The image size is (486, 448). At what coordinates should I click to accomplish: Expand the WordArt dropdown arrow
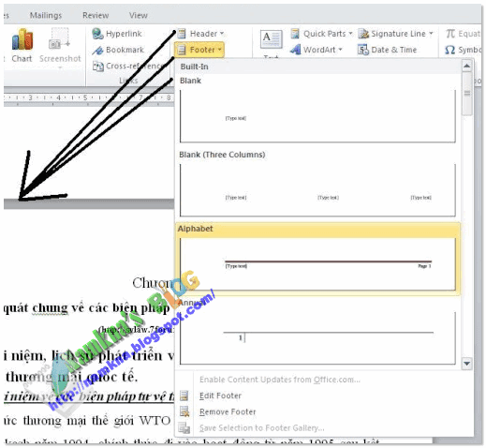[340, 50]
